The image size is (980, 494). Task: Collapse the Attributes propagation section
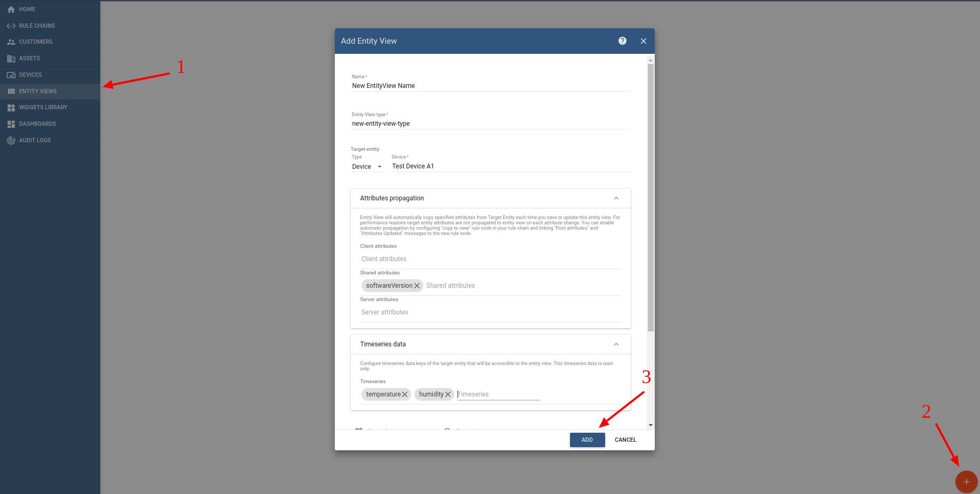click(616, 198)
